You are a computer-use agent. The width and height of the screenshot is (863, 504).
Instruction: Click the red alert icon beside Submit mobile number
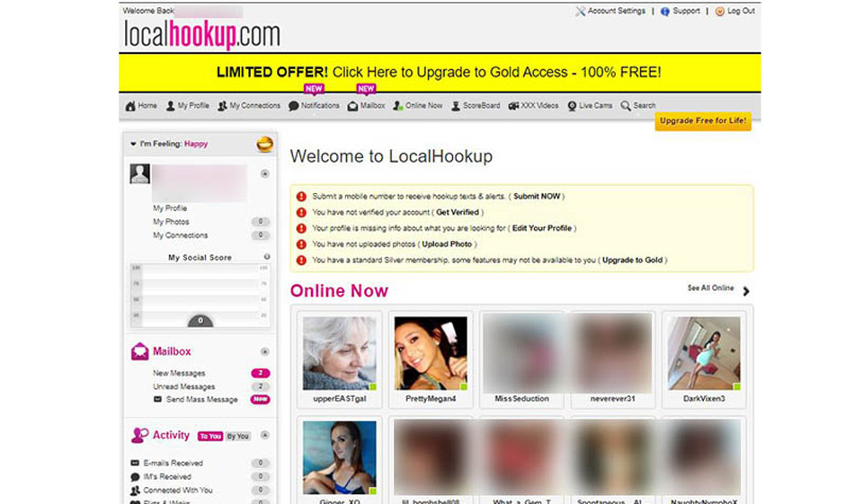tap(301, 197)
